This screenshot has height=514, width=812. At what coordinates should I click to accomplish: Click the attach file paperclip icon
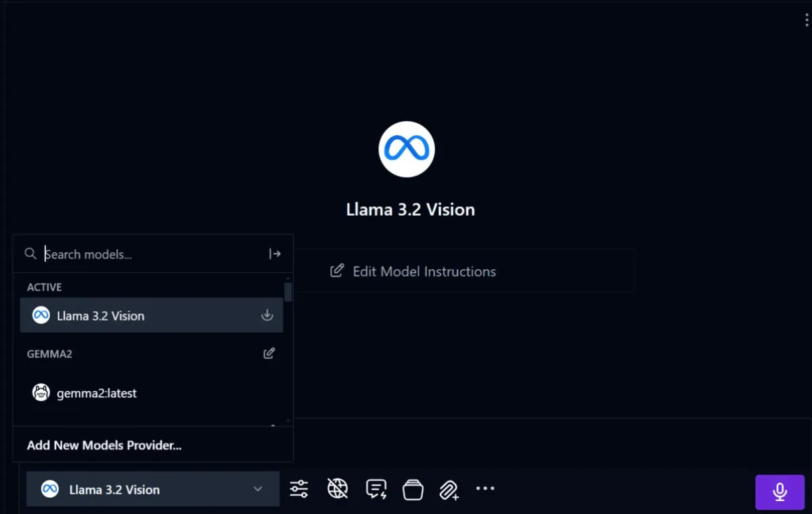click(x=449, y=490)
